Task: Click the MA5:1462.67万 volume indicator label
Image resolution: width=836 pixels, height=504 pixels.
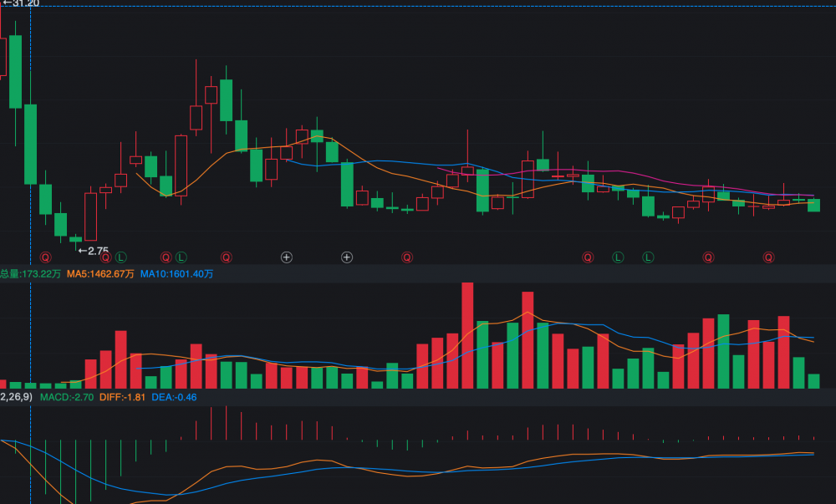Action: click(x=100, y=274)
